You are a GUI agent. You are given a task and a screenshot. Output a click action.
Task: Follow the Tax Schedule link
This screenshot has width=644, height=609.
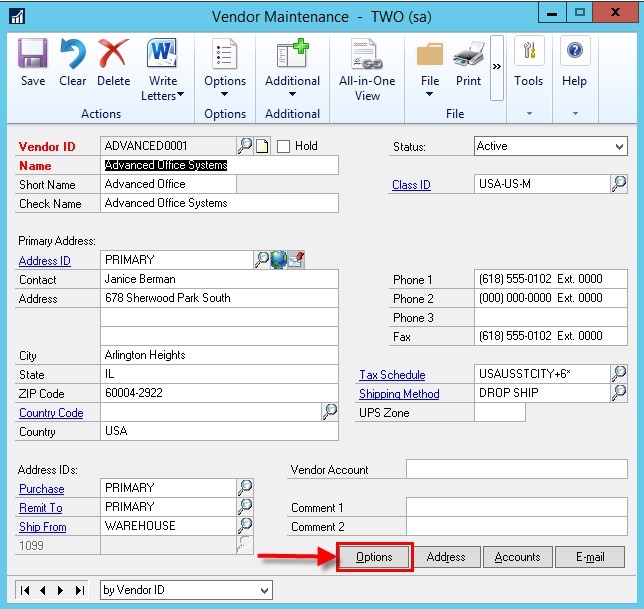pyautogui.click(x=392, y=375)
